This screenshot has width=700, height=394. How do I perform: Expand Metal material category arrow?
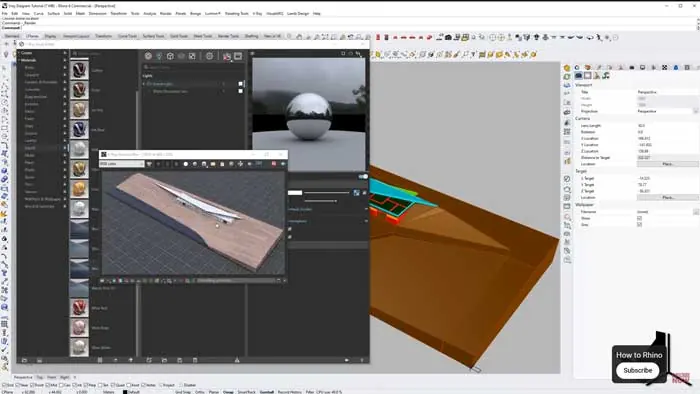(x=65, y=155)
